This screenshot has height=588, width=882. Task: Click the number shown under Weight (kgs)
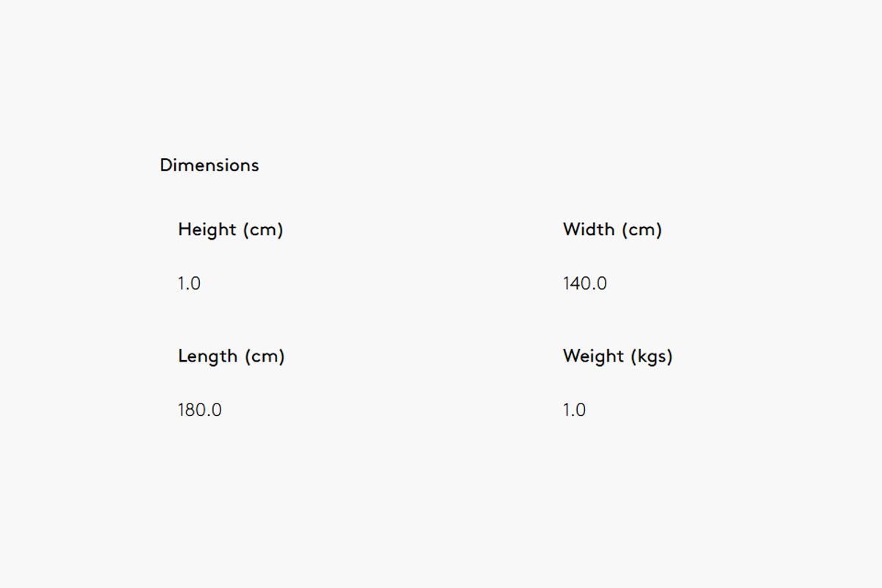pos(574,410)
